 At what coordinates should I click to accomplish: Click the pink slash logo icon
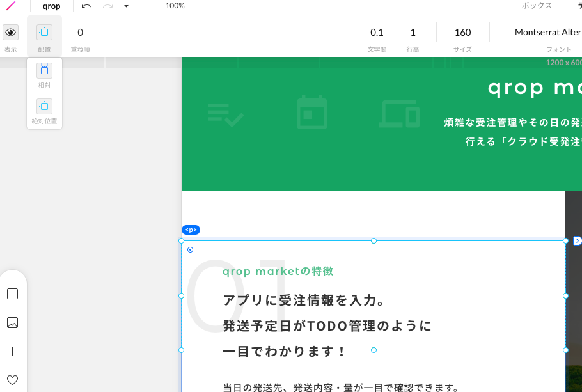(11, 6)
